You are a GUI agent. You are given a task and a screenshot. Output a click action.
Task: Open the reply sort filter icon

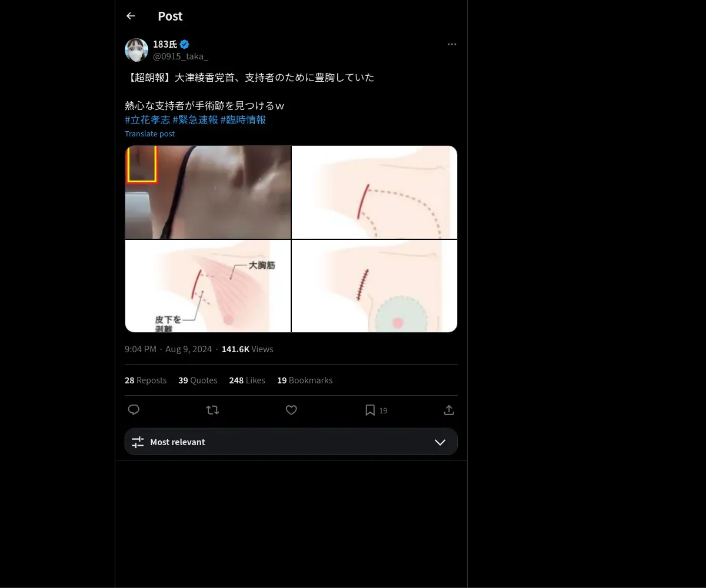point(138,442)
